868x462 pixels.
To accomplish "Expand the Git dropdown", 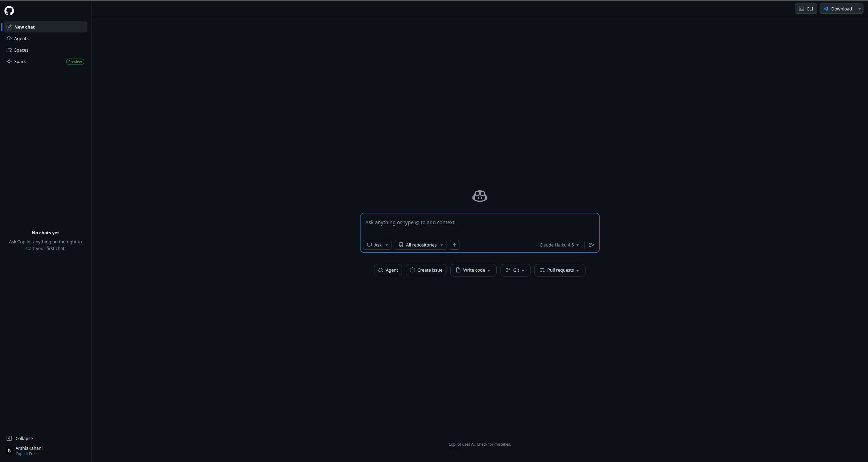I will 515,270.
